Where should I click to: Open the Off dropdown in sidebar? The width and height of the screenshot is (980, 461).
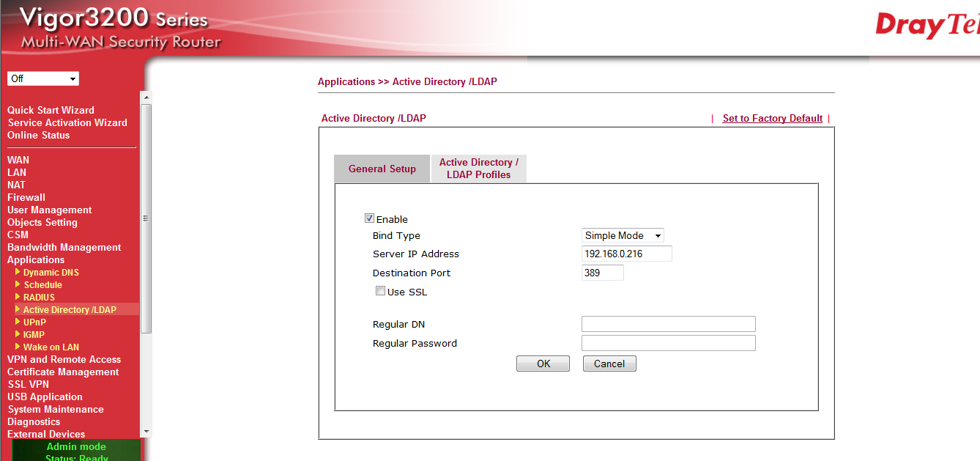tap(43, 78)
